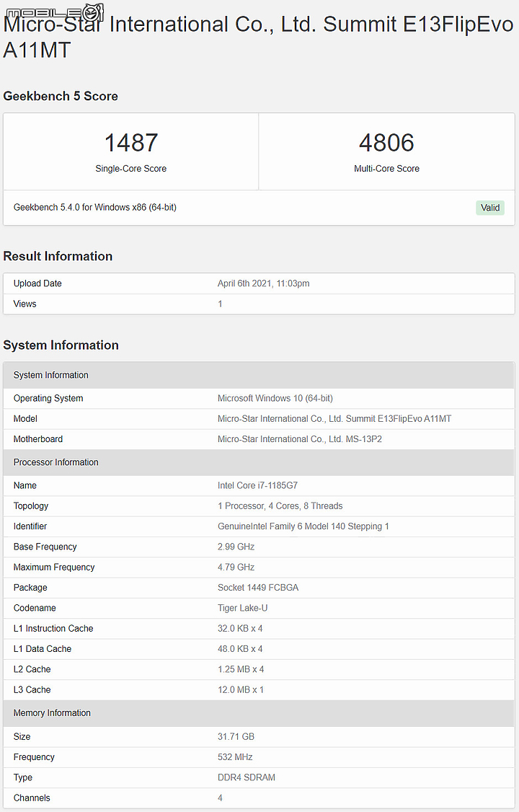Click the L1 Instruction Cache label
Image resolution: width=519 pixels, height=812 pixels.
pyautogui.click(x=53, y=628)
